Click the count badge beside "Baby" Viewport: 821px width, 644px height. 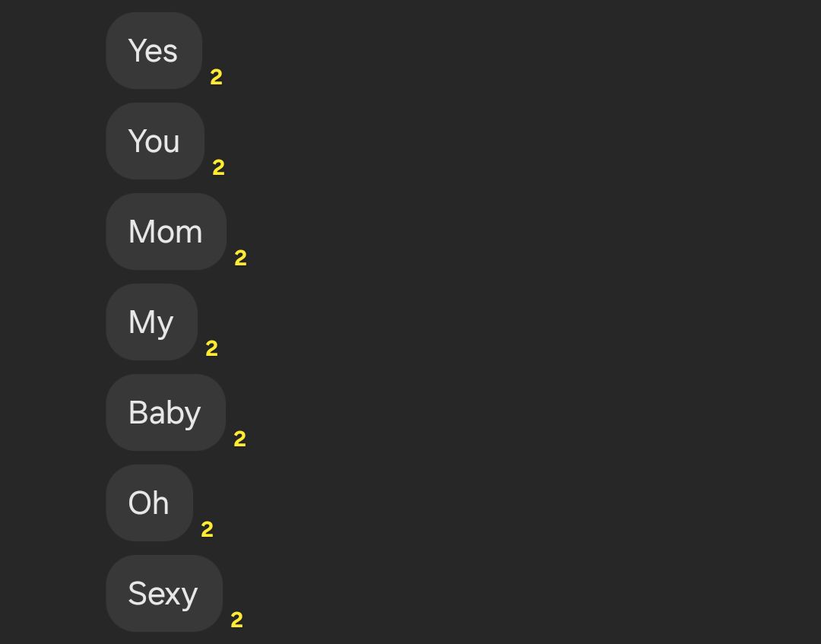(239, 439)
